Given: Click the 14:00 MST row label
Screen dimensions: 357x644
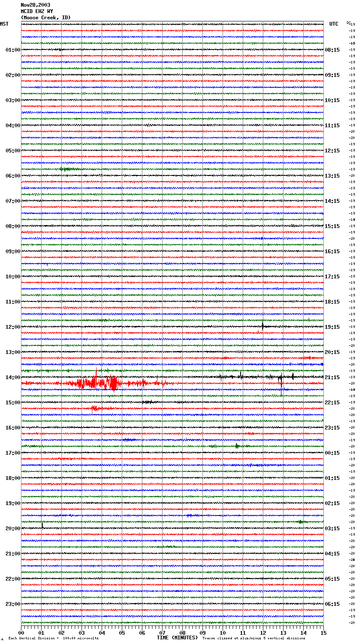Looking at the screenshot, I should [13, 377].
